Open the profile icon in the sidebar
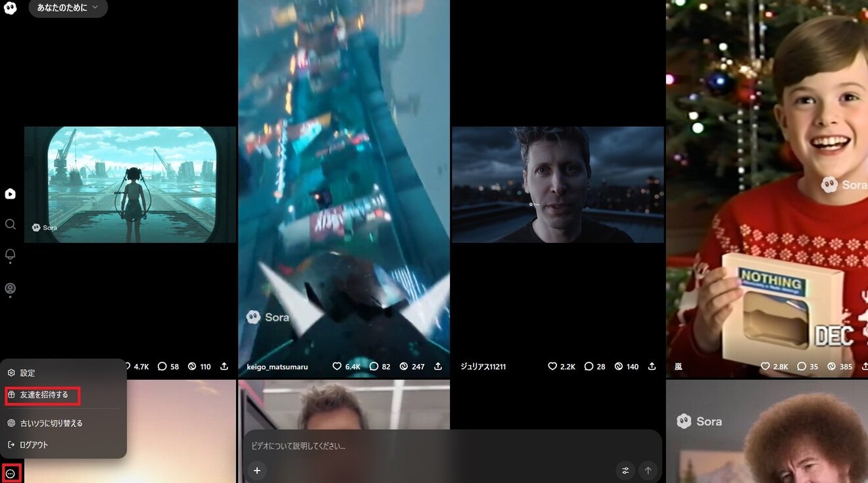This screenshot has height=483, width=868. 10,288
